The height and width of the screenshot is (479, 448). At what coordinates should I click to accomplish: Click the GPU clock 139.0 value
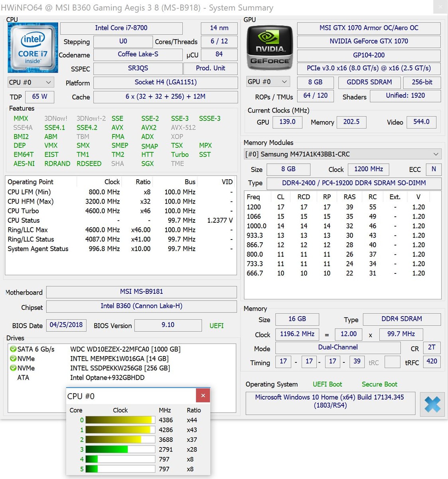(287, 122)
